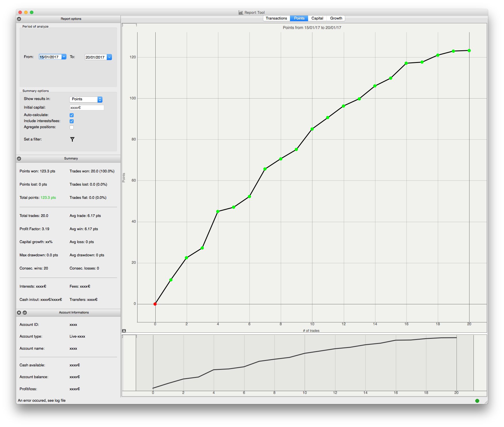Click 'Cash in/out: xxxx€/xxxx€' entry
The image size is (504, 427).
point(41,300)
